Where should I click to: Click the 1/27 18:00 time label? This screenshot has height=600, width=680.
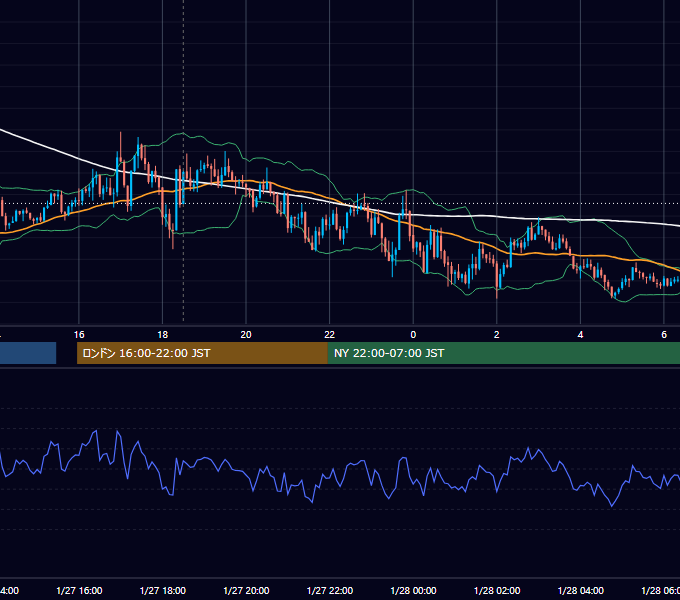tap(163, 590)
